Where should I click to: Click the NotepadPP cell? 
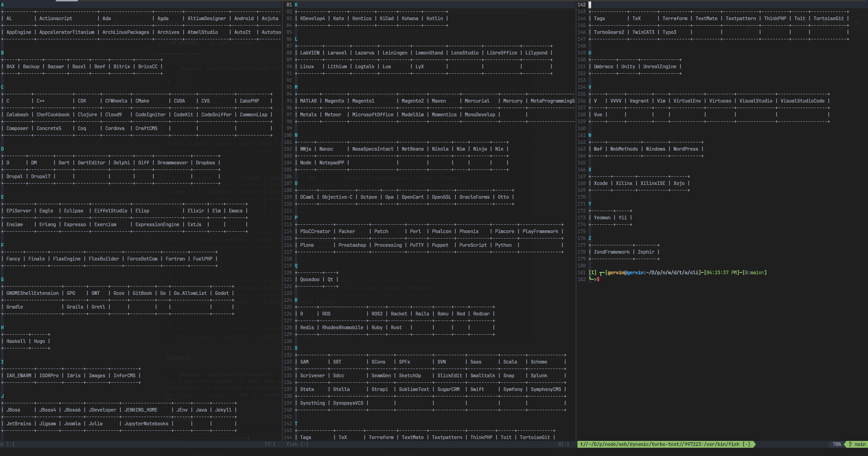click(332, 163)
